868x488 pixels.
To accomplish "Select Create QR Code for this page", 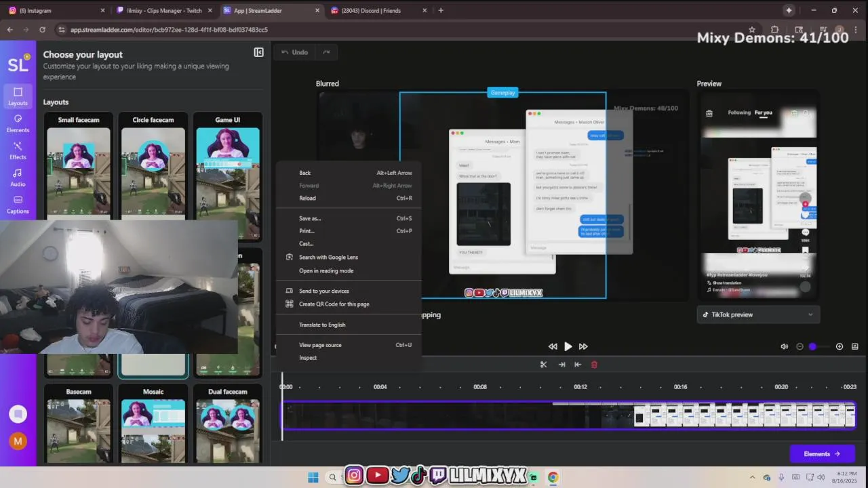I will 349,304.
